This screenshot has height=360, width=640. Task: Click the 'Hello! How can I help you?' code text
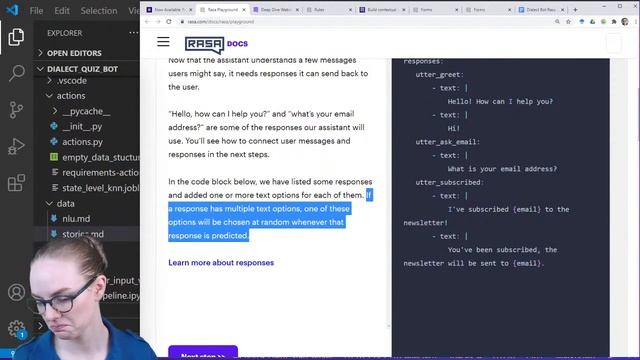500,102
